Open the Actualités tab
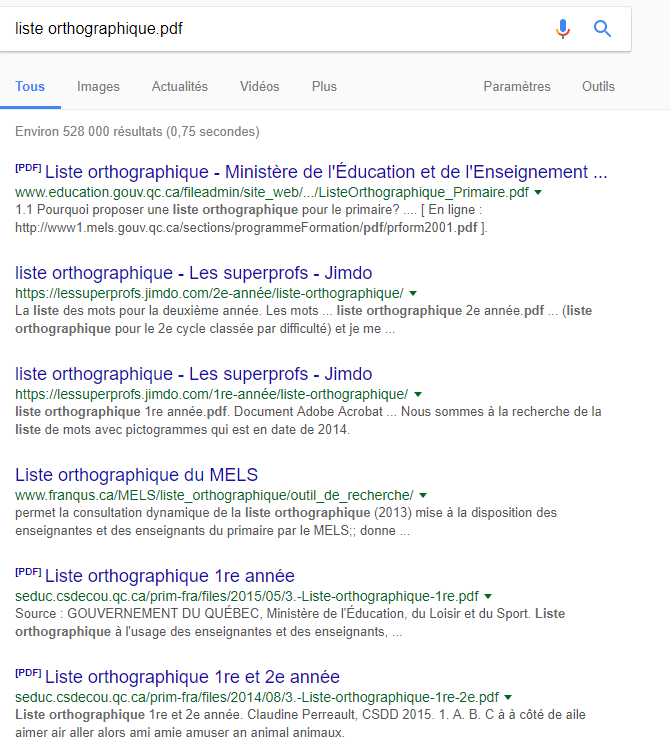This screenshot has width=670, height=750. [x=180, y=87]
